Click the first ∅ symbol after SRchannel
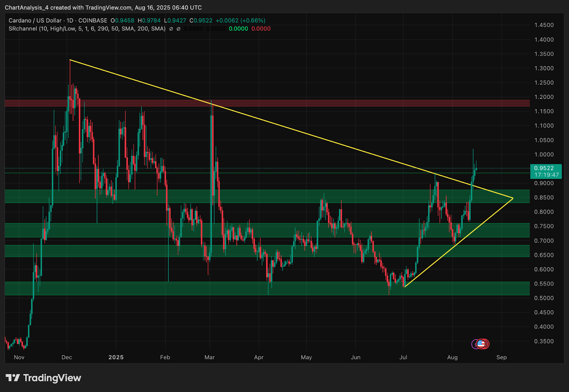Viewport: 569px width, 392px height. coord(171,29)
